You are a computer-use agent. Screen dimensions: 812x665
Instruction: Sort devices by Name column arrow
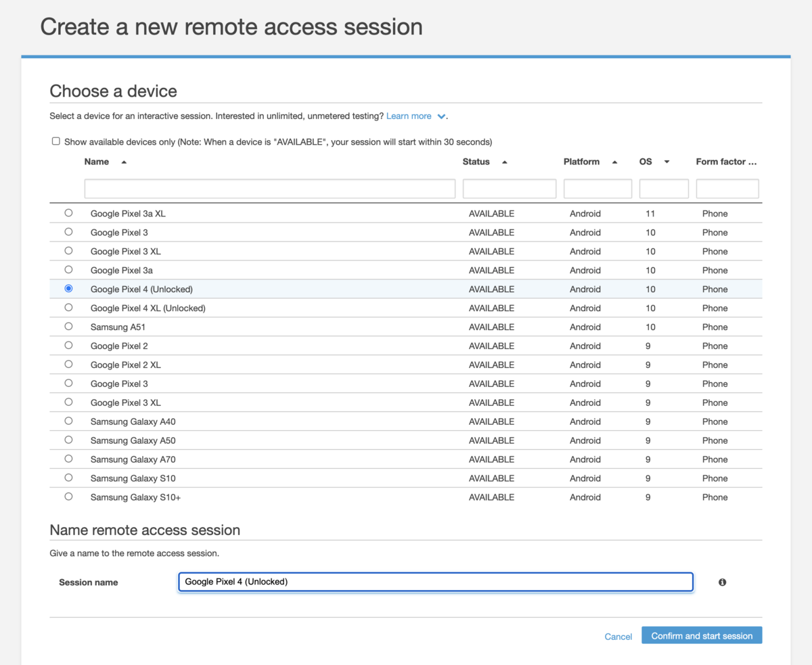124,162
